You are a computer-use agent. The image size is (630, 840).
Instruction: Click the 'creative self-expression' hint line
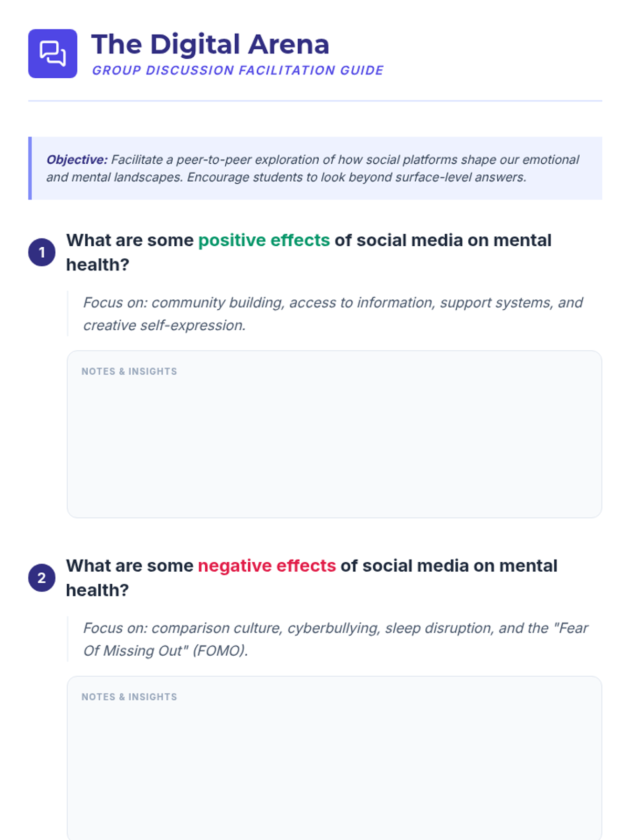tap(164, 325)
